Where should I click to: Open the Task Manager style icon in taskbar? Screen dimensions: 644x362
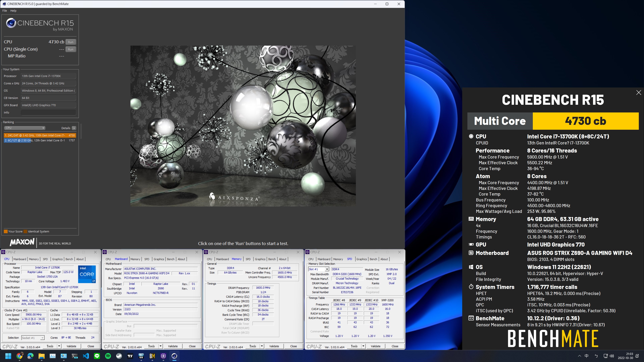[64, 356]
